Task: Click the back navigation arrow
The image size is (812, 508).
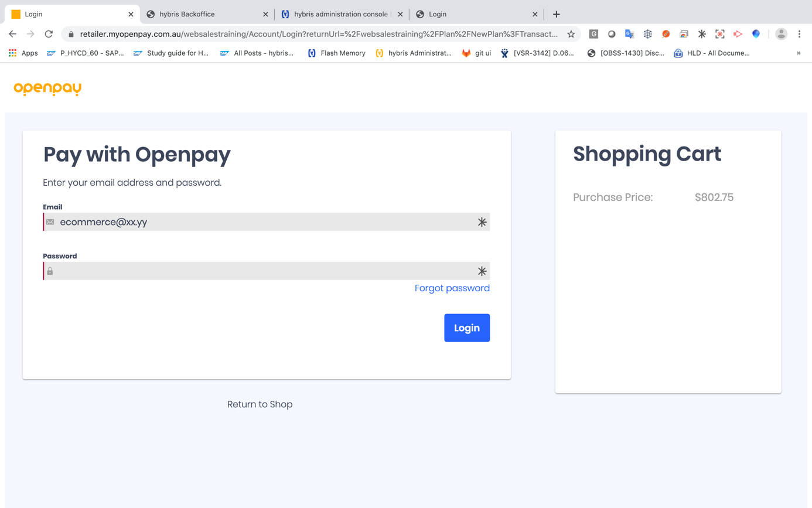Action: point(12,34)
